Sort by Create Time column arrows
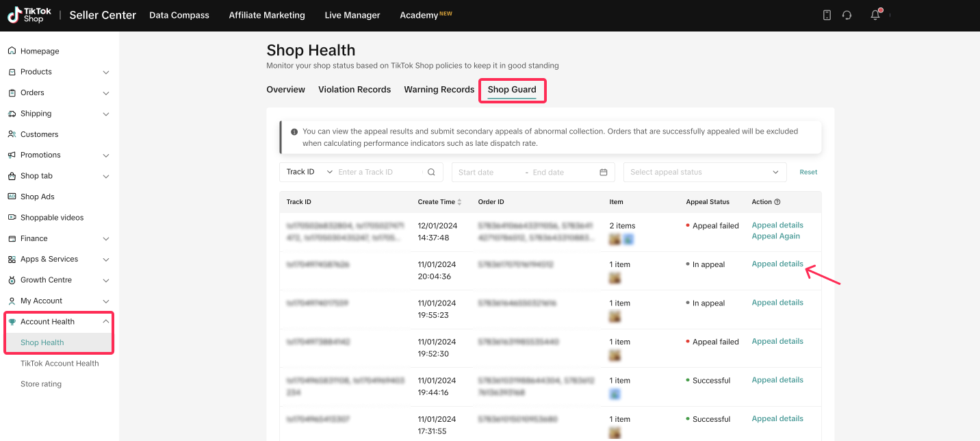This screenshot has width=980, height=441. 459,202
